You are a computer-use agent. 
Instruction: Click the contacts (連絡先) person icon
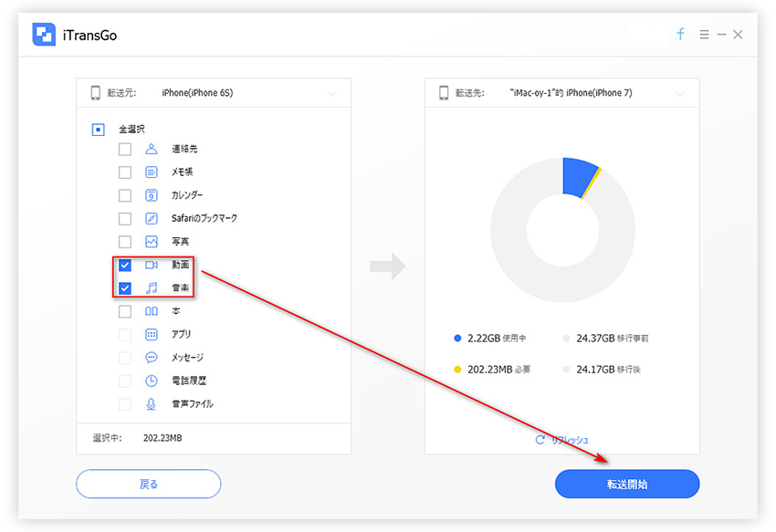coord(152,149)
